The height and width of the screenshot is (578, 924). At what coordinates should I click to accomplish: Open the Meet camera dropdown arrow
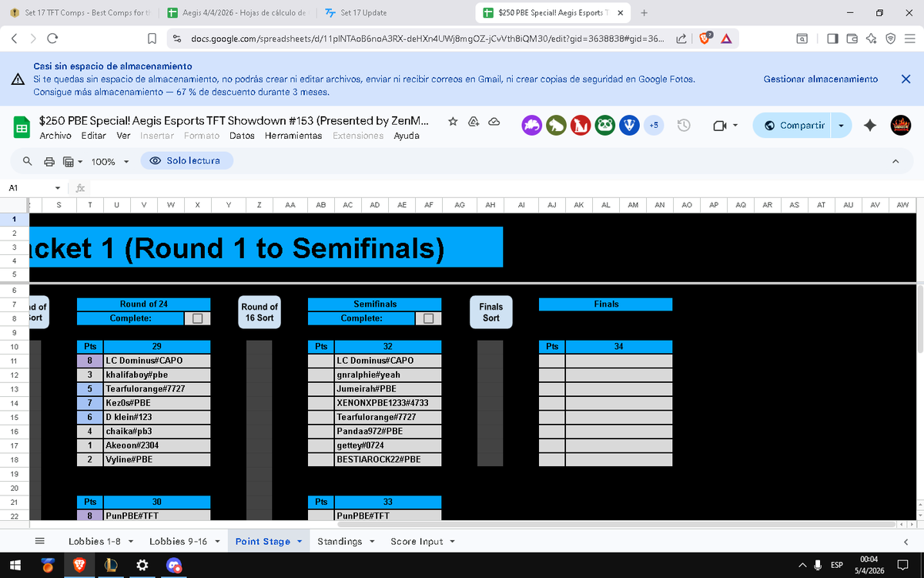tap(736, 125)
